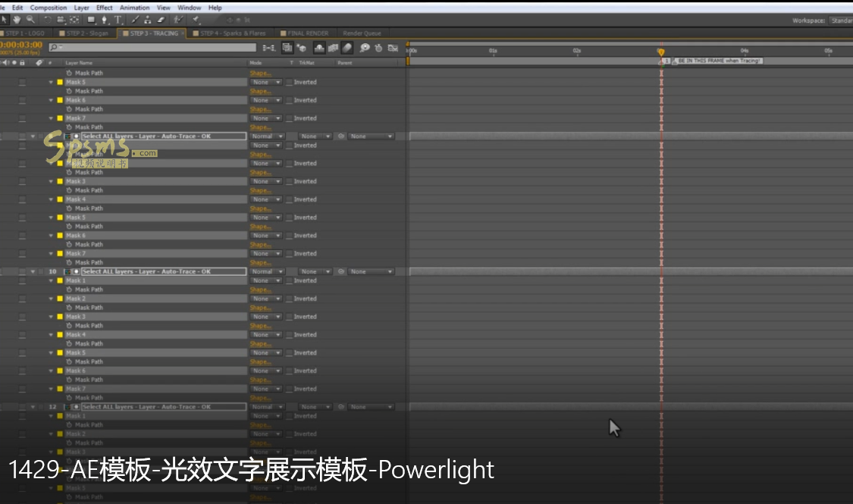Enable Frame Blending for the composition

(333, 48)
